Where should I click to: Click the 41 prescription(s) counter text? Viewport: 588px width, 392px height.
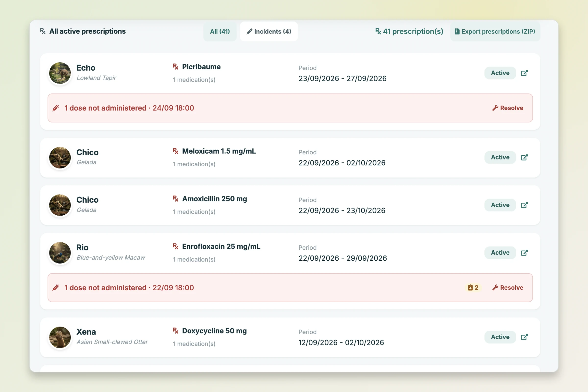click(413, 32)
